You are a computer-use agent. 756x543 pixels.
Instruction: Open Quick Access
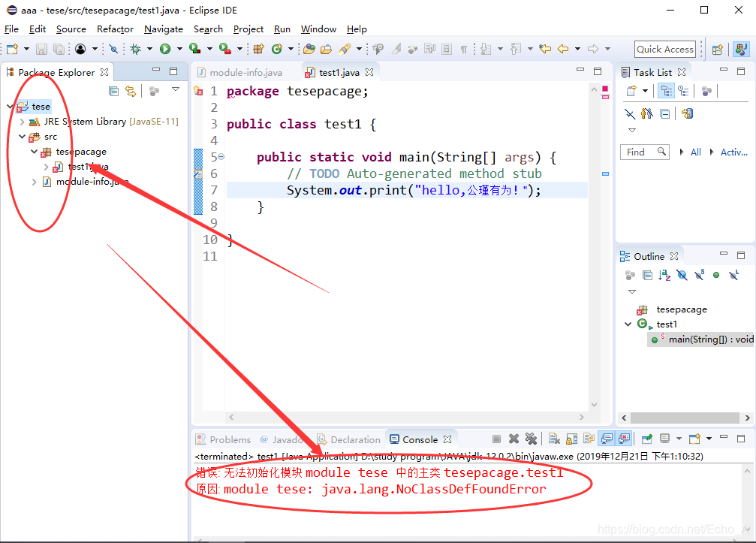[664, 49]
